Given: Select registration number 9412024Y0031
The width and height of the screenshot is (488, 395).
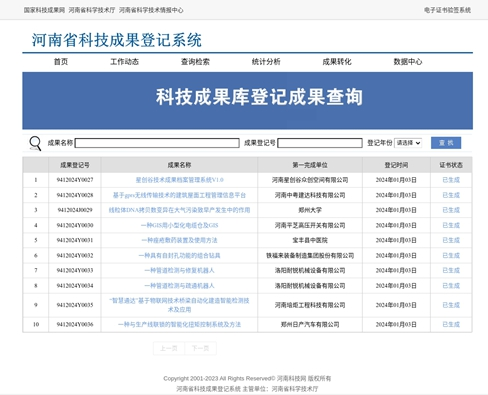Looking at the screenshot, I should [75, 240].
